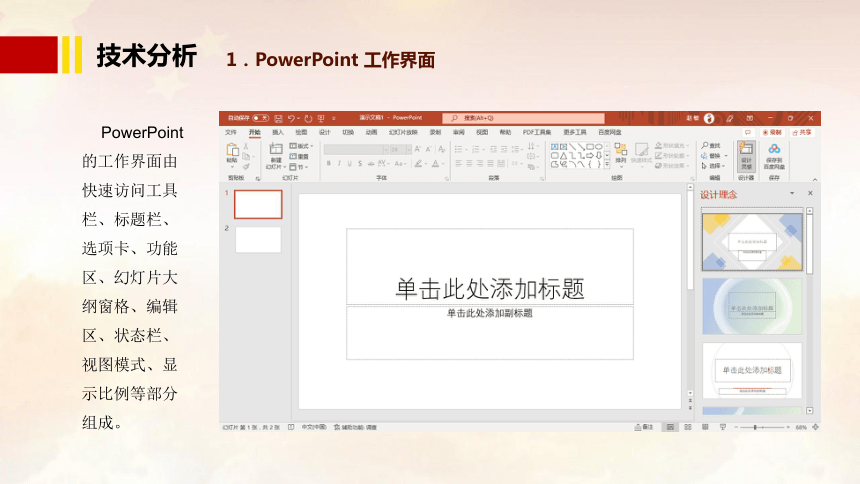Toggle Strikethrough formatting

(x=371, y=164)
